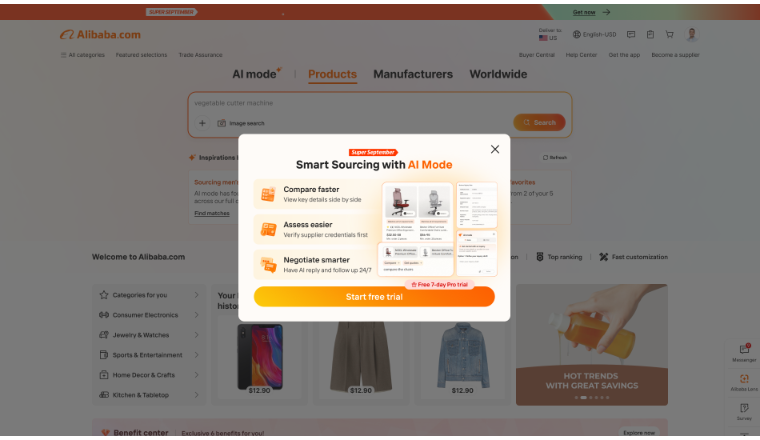Click the Top ranking badge icon
The height and width of the screenshot is (440, 760).
pyautogui.click(x=539, y=257)
